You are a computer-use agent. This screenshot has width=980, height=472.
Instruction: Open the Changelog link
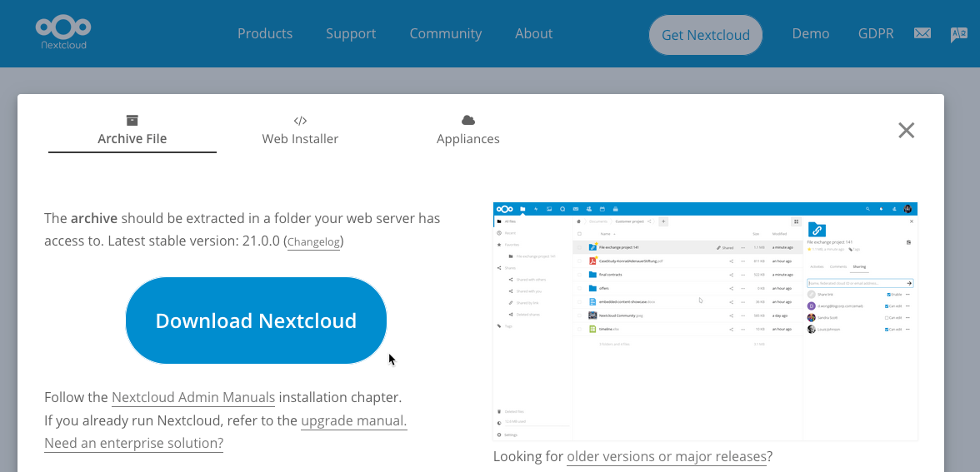pos(313,241)
